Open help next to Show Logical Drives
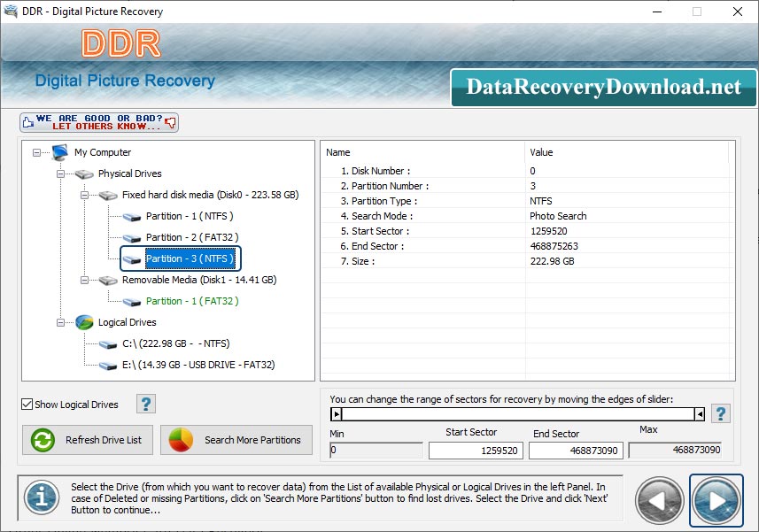This screenshot has height=532, width=759. click(x=146, y=404)
